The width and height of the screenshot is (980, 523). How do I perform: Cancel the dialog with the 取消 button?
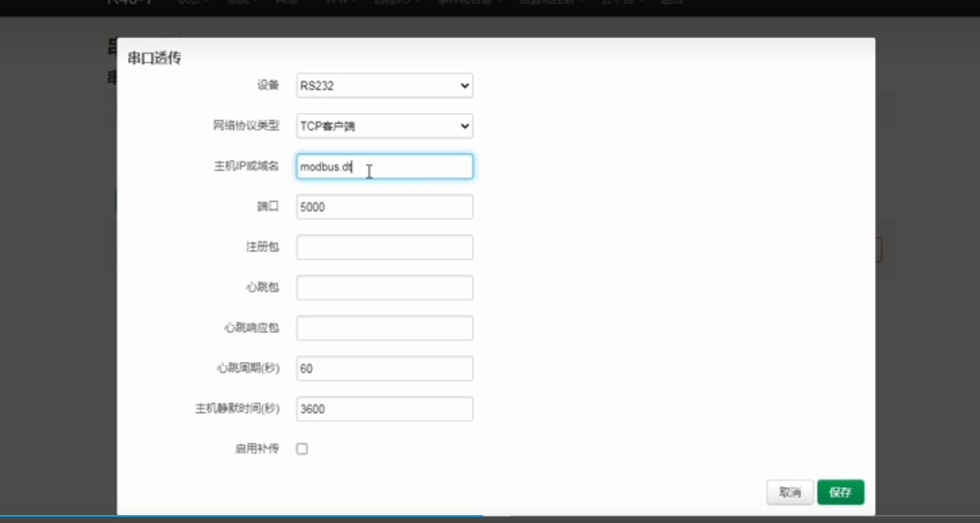(789, 492)
